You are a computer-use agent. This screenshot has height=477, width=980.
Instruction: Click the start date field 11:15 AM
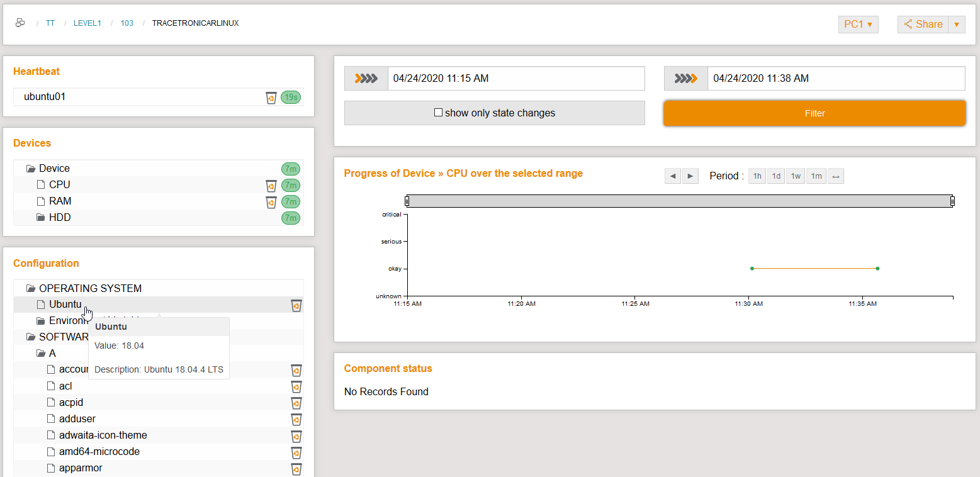click(515, 79)
